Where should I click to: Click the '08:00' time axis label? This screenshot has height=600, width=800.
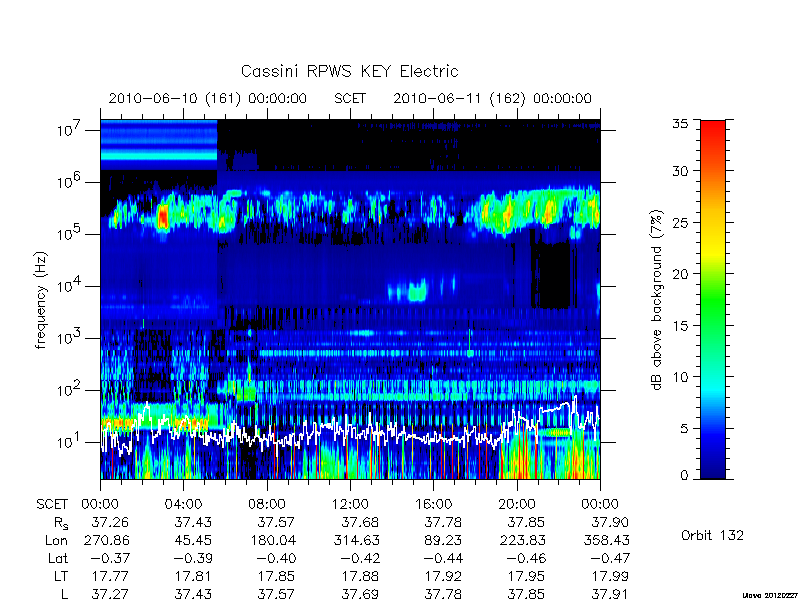pyautogui.click(x=267, y=504)
